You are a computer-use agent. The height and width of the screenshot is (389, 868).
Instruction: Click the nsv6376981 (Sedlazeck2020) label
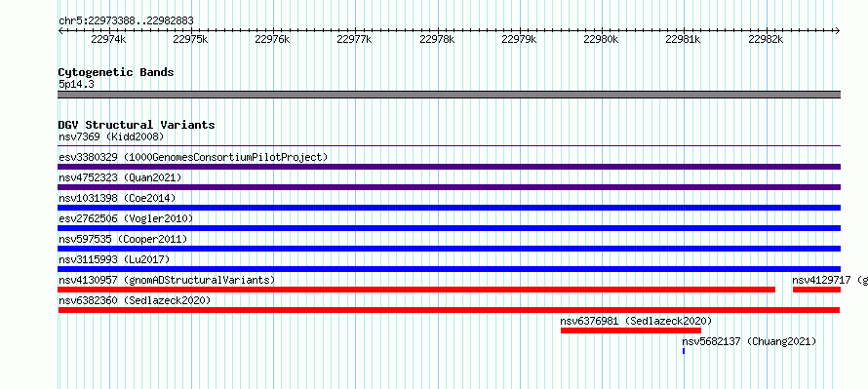click(x=636, y=321)
